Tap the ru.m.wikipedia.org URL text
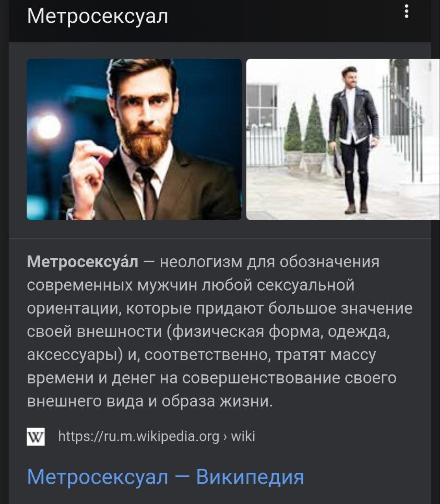 (138, 436)
